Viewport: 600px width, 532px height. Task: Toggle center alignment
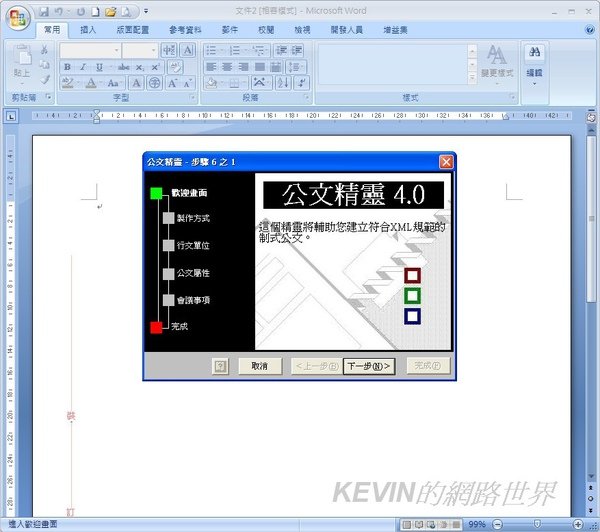point(227,67)
